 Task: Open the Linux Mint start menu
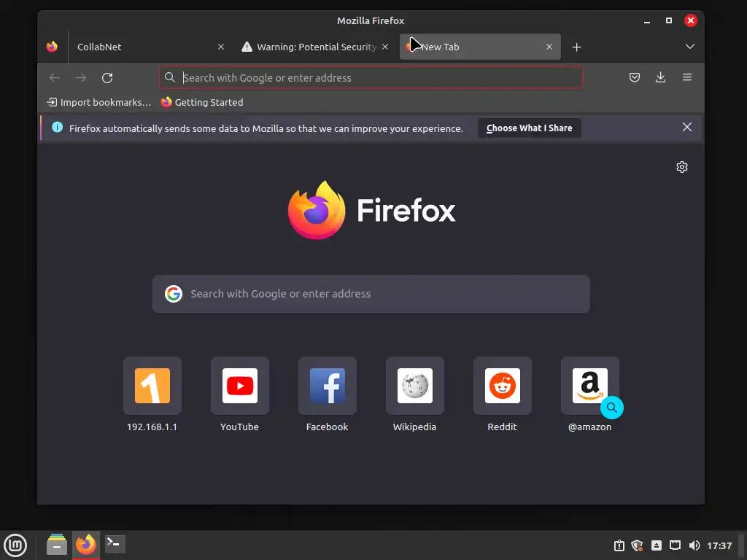click(15, 545)
